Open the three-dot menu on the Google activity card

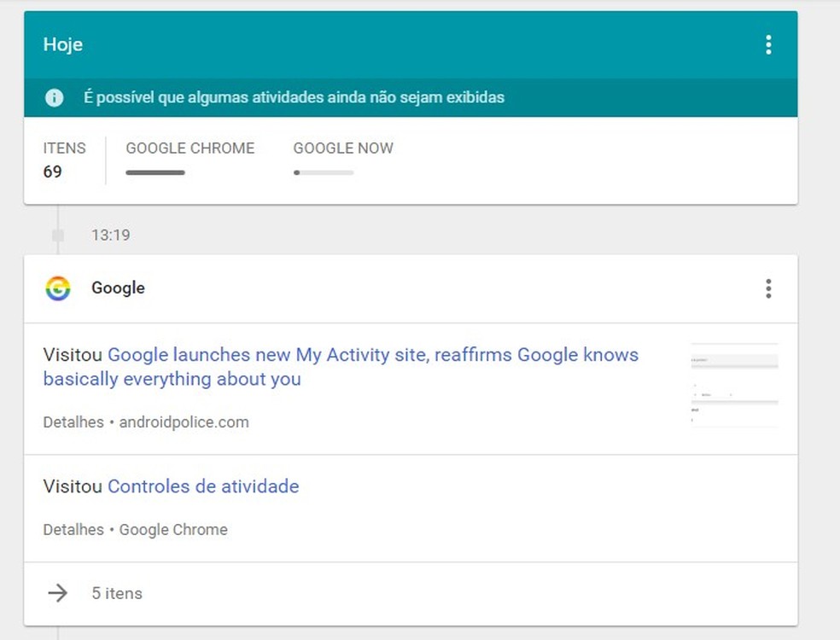[767, 288]
